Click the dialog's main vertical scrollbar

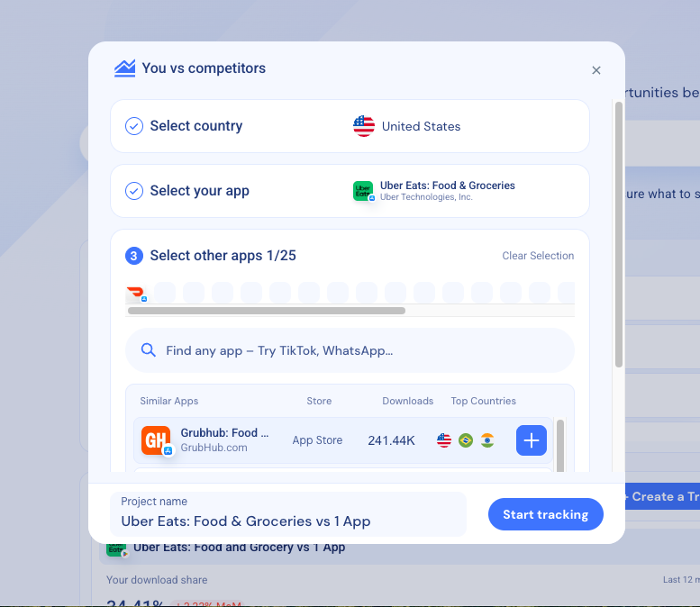619,234
